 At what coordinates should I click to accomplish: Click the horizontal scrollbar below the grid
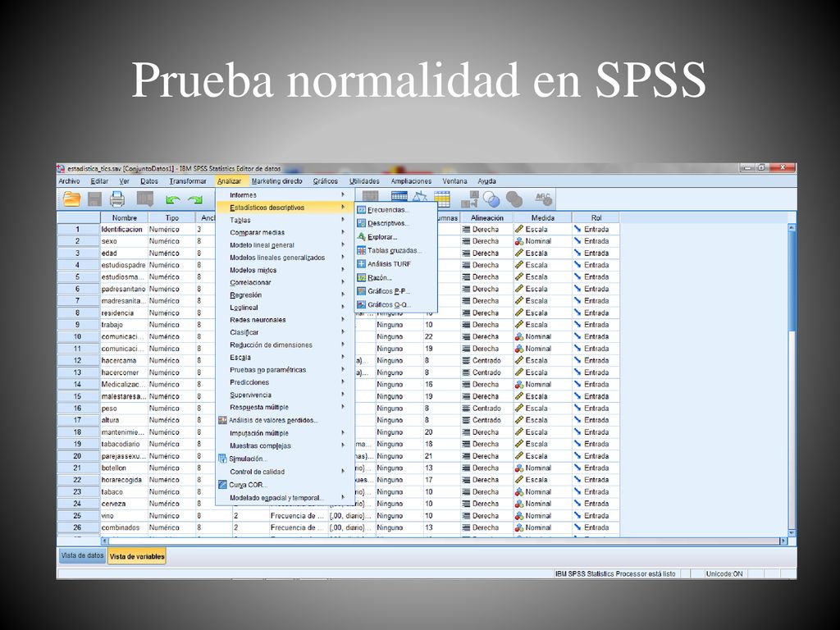[444, 541]
